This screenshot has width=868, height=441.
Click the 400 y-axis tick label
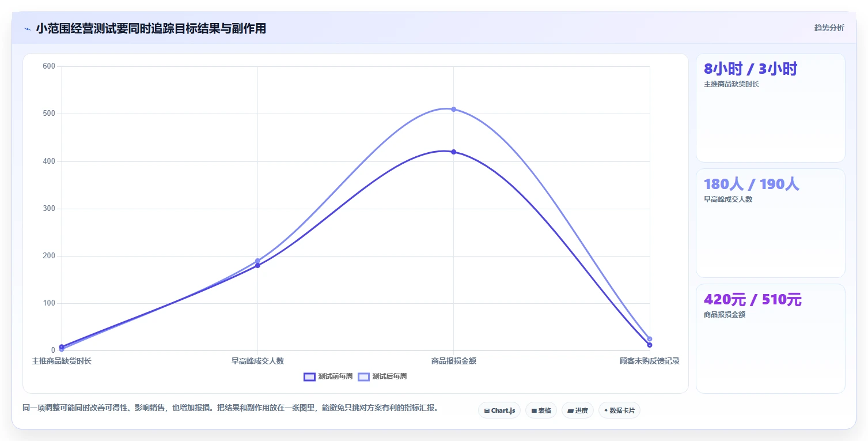(49, 161)
